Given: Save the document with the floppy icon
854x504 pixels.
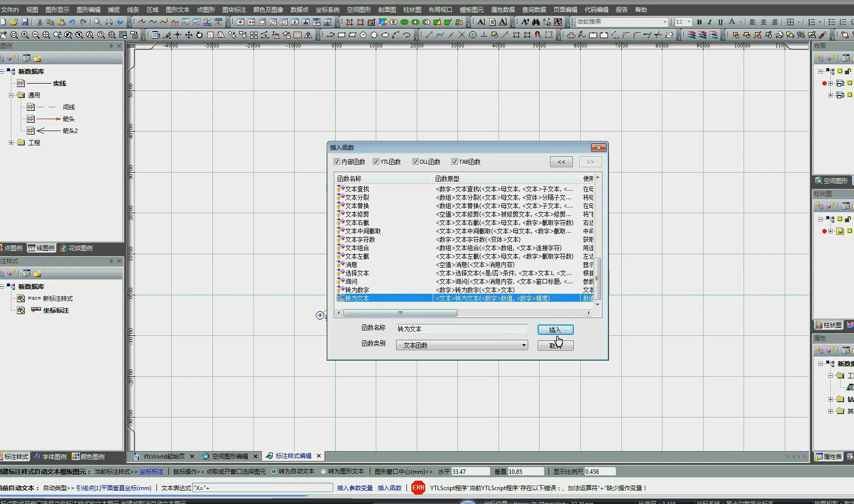Looking at the screenshot, I should click(25, 22).
